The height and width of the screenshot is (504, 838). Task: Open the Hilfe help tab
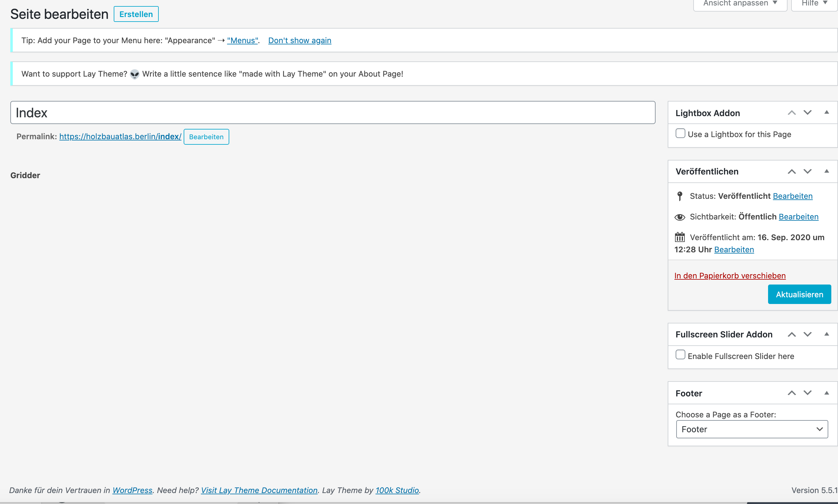click(x=814, y=3)
